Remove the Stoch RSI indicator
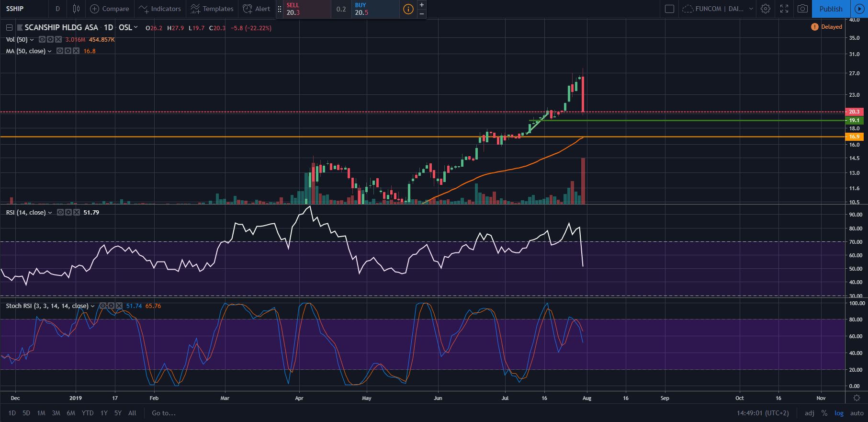This screenshot has width=868, height=422. point(119,306)
